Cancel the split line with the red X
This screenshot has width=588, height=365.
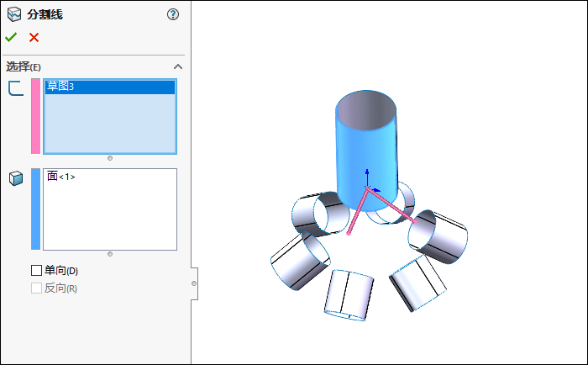[34, 37]
